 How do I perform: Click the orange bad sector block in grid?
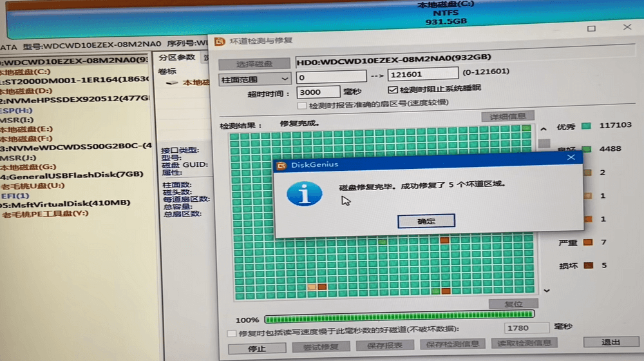[x=444, y=240]
